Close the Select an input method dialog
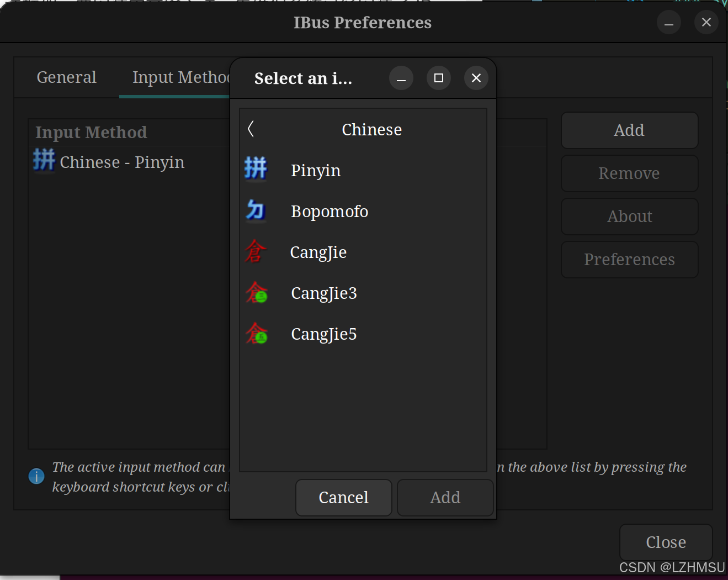 point(476,78)
